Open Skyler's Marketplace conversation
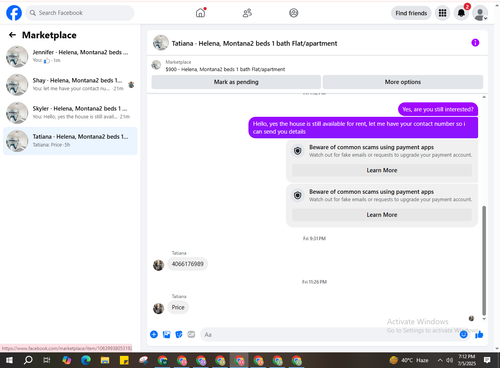This screenshot has height=368, width=500. click(x=70, y=112)
